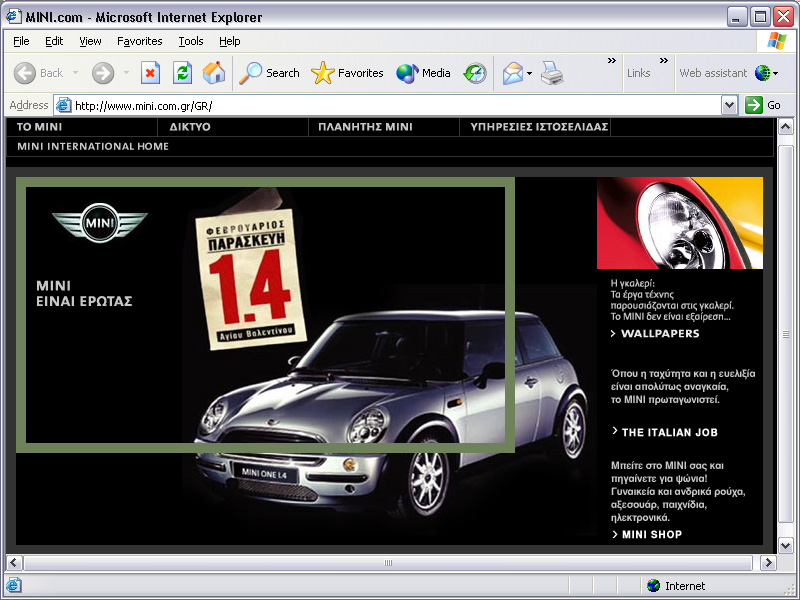Click the 'Η γκαλερί:' description text
Image resolution: width=800 pixels, height=600 pixels.
(671, 300)
